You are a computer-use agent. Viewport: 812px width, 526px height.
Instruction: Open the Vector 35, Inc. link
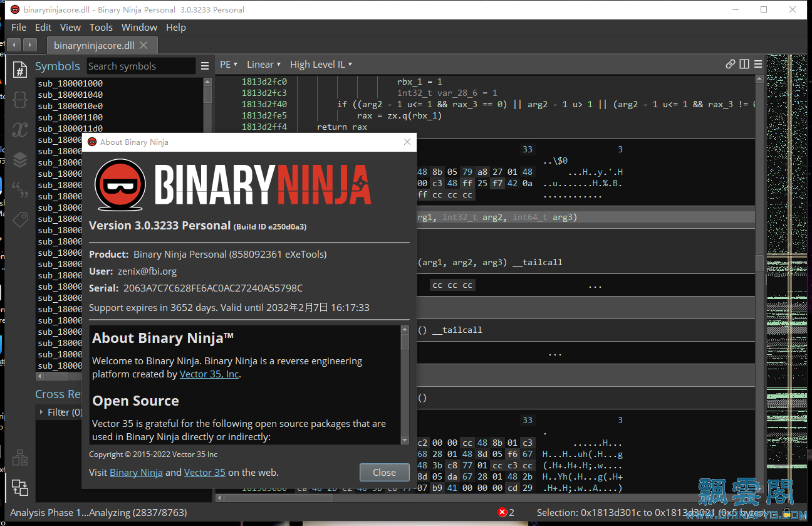209,374
